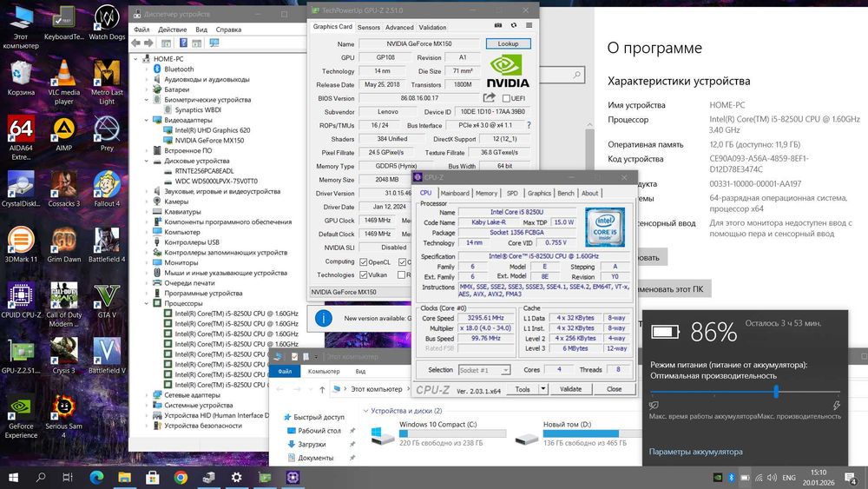The height and width of the screenshot is (489, 868).
Task: Collapse the Дисковые устройства node
Action: pos(147,162)
